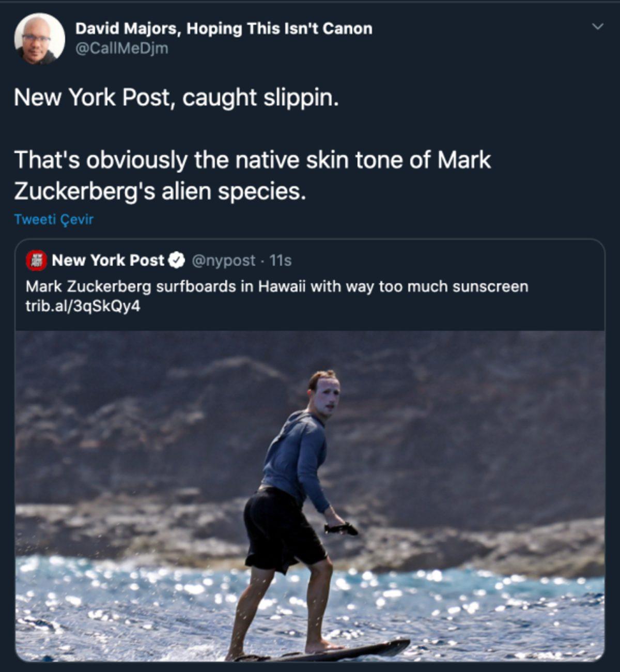Open David Majors' profile picture
Viewport: 620px width, 672px height.
click(39, 39)
